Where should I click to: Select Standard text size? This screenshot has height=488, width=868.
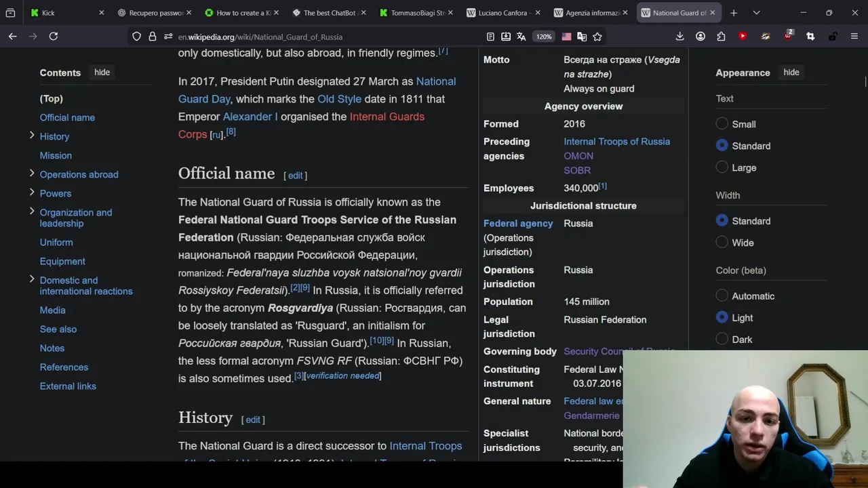point(722,146)
